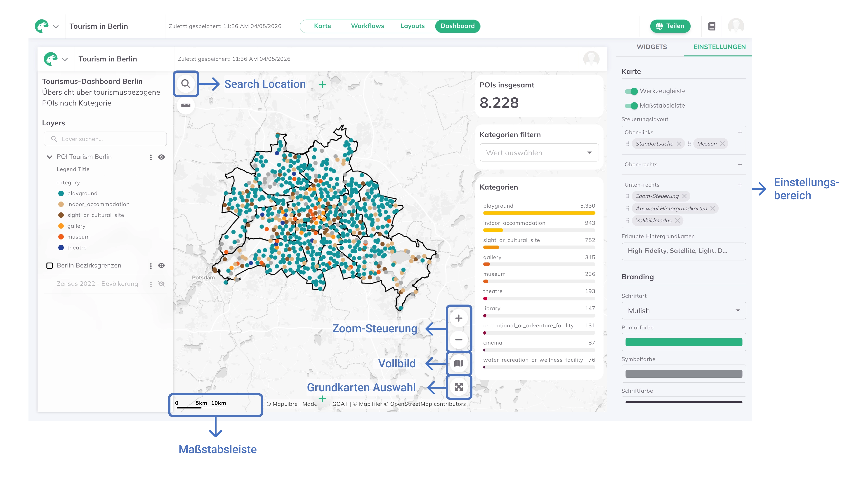Zoom in with the plus map control
The height and width of the screenshot is (488, 868).
(x=459, y=318)
